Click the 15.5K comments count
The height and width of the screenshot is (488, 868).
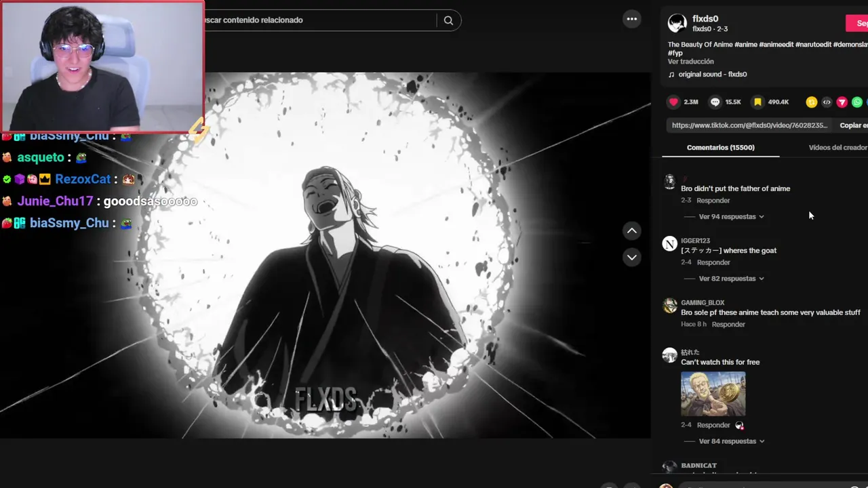(733, 102)
